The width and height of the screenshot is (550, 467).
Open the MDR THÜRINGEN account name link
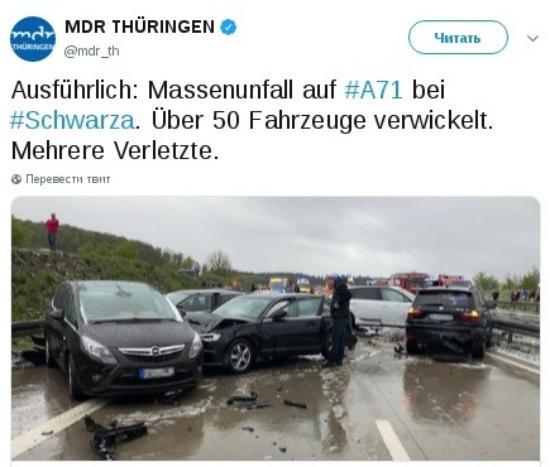click(140, 27)
